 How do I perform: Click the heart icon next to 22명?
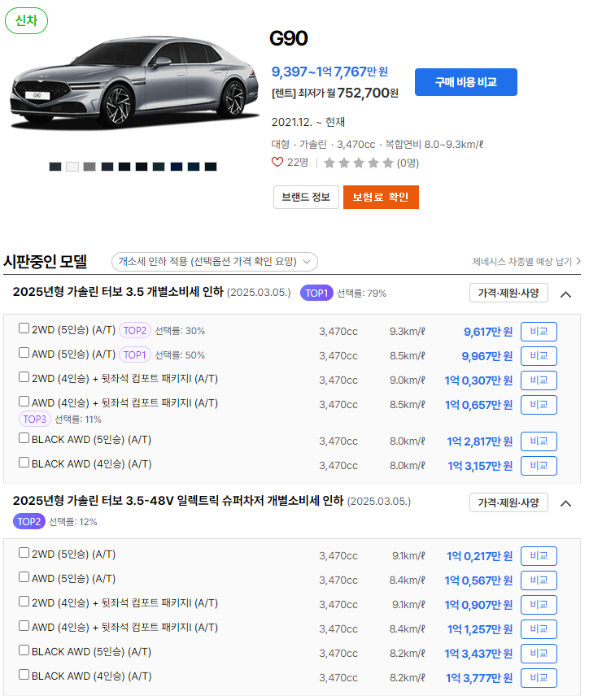277,162
